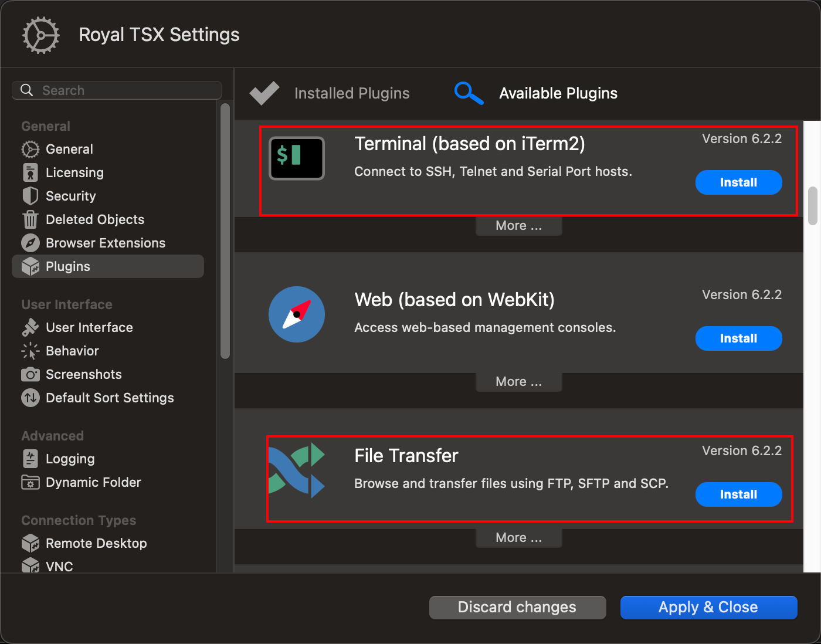The width and height of the screenshot is (821, 644).
Task: Click the File Transfer plugin icon
Action: pyautogui.click(x=296, y=470)
